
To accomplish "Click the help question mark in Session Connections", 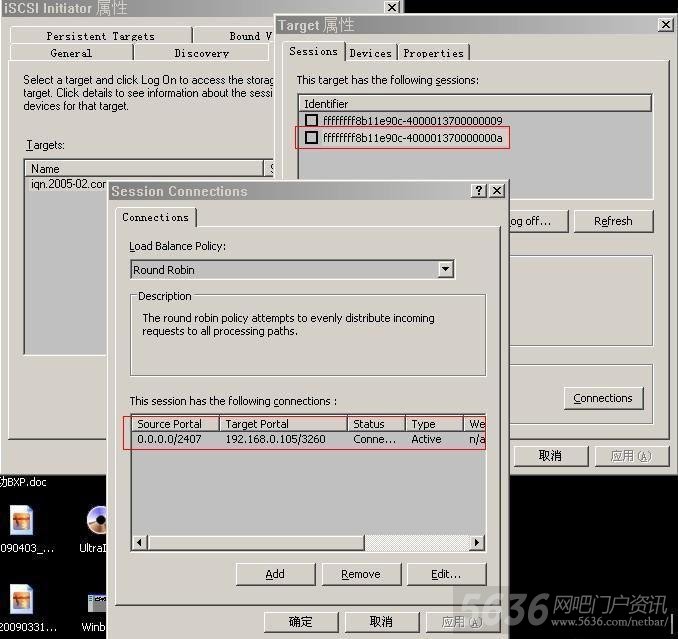I will coord(478,191).
